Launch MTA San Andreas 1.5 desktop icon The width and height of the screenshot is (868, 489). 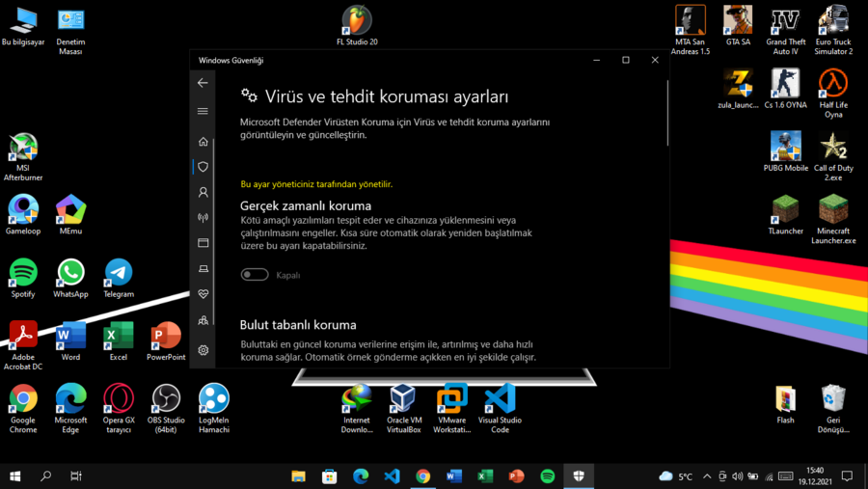[x=691, y=31]
